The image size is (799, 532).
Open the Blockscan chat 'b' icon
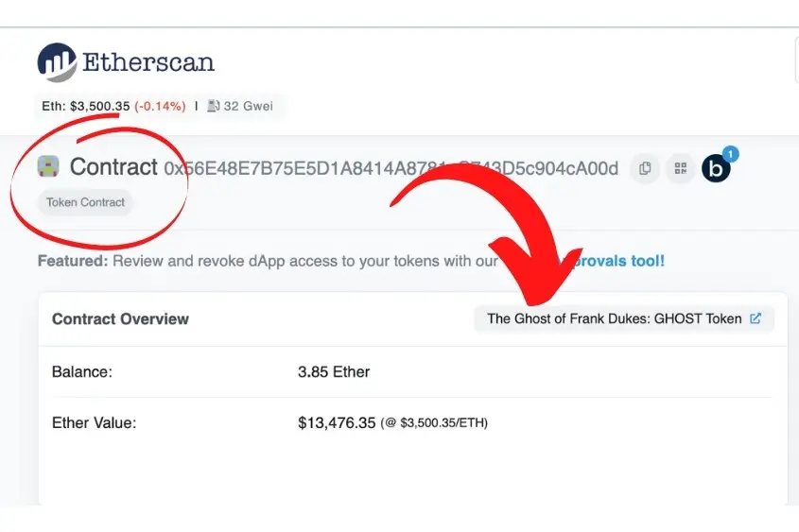coord(716,168)
